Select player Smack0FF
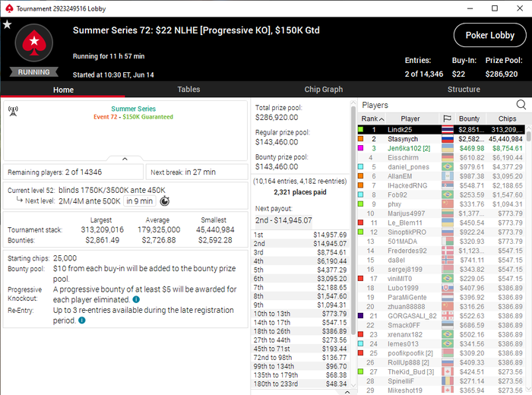 [441, 325]
